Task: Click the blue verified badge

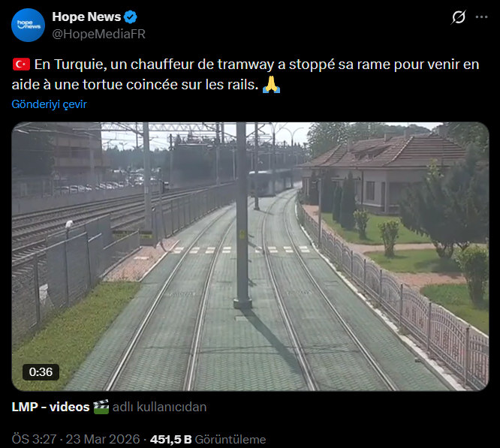Action: (131, 17)
